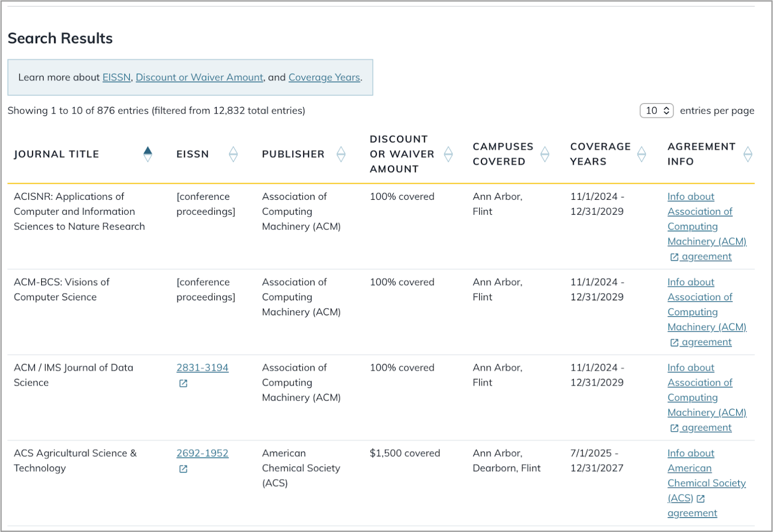Viewport: 773px width, 532px height.
Task: Follow the Coverage Years help link
Action: point(324,77)
